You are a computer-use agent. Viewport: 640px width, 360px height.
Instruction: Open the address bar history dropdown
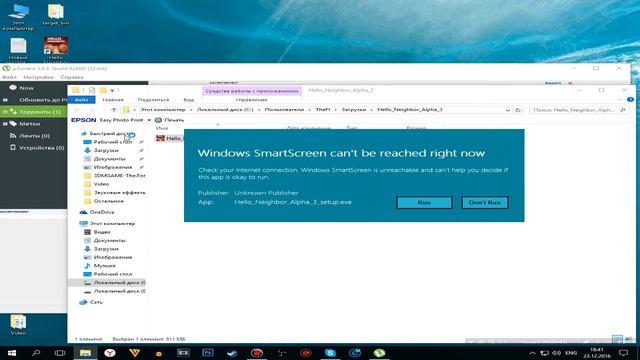(508, 110)
